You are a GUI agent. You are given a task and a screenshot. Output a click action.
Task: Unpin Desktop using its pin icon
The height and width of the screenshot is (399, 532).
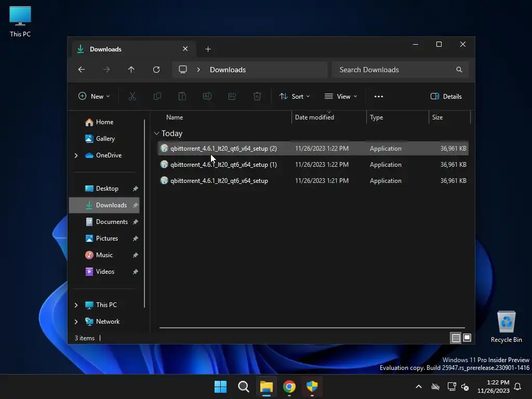[x=136, y=189]
